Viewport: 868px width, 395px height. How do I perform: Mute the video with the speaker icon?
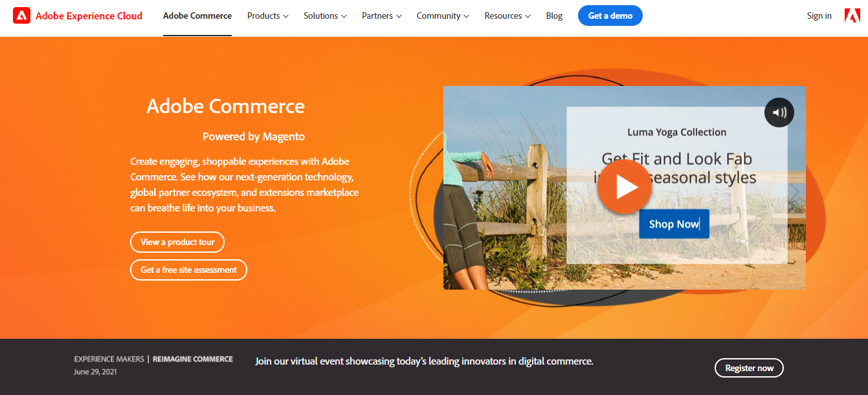click(x=779, y=112)
